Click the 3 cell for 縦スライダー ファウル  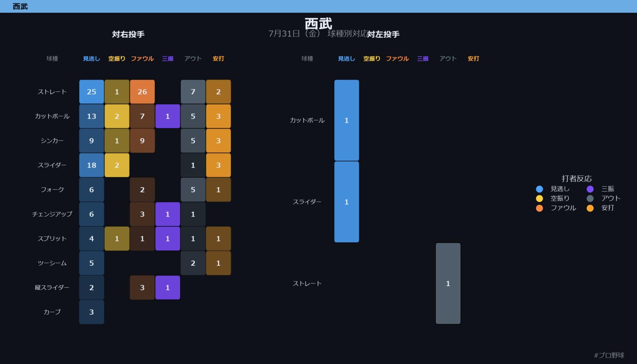pos(142,287)
